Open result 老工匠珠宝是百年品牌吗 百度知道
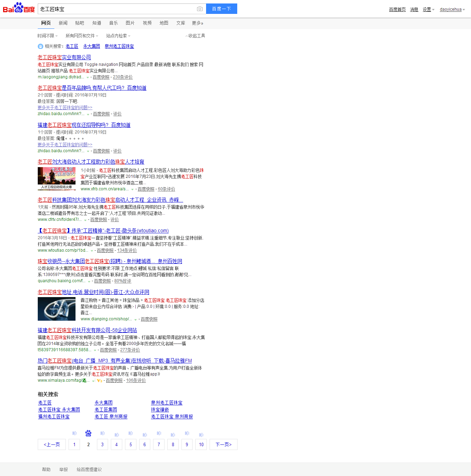This screenshot has height=476, width=471. [92, 88]
